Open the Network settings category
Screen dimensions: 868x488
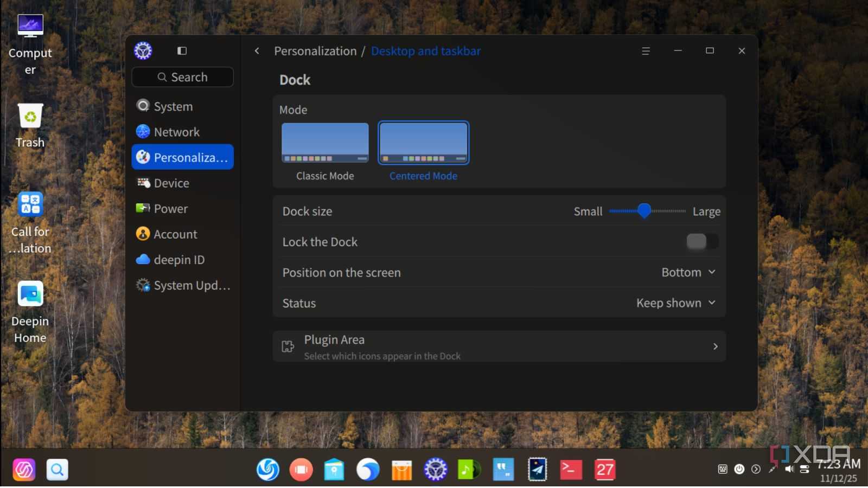point(182,132)
